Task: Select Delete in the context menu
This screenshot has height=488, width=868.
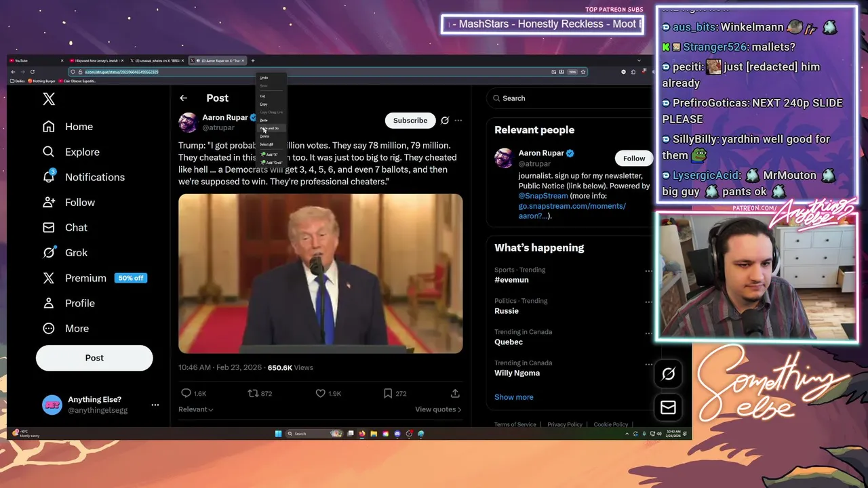Action: tap(273, 136)
